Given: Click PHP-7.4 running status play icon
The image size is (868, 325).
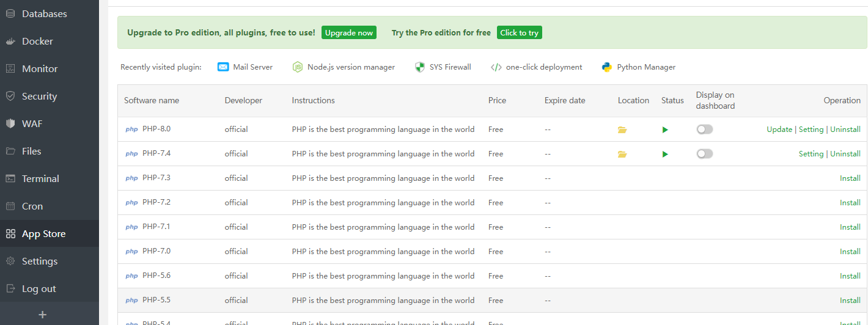Looking at the screenshot, I should tap(665, 154).
